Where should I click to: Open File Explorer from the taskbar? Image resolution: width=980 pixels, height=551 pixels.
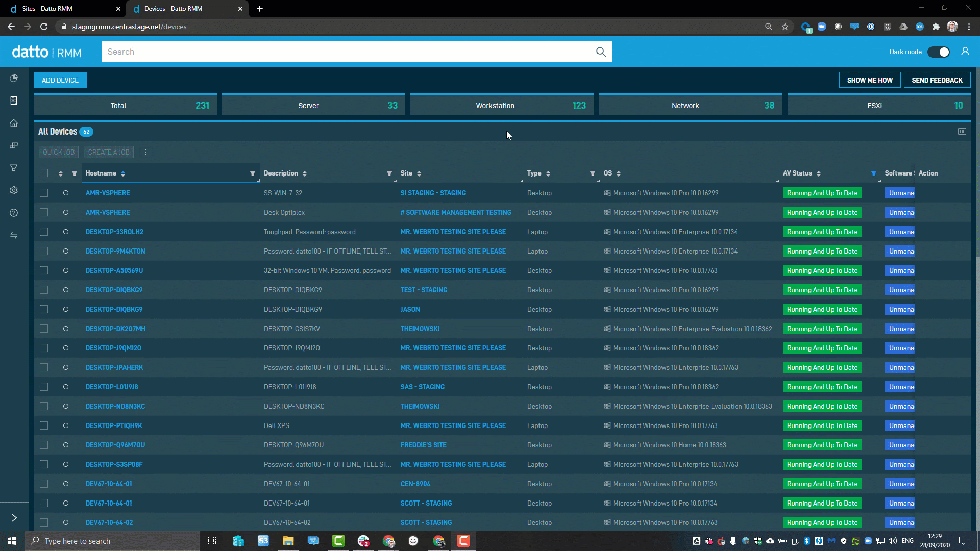click(x=288, y=541)
